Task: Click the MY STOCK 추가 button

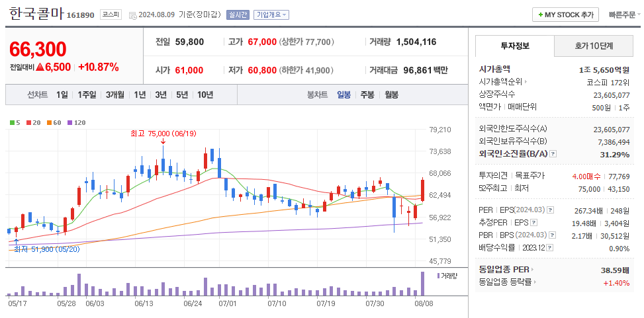Action: [x=565, y=15]
